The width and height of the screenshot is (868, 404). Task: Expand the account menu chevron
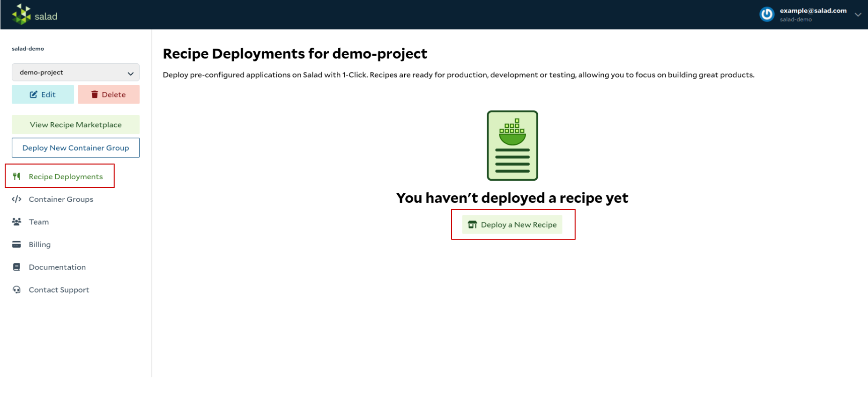pyautogui.click(x=858, y=15)
